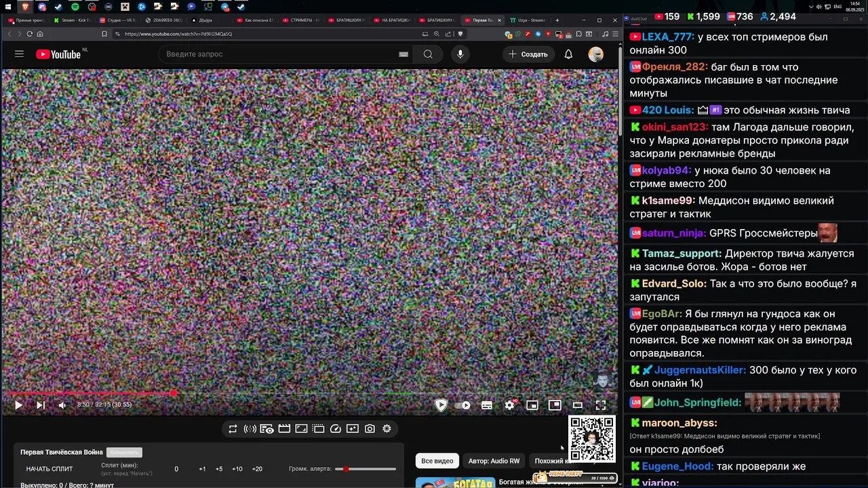Open playback speed gauge in enhancer toolbar
Screen dimensions: 868x488
click(336, 429)
